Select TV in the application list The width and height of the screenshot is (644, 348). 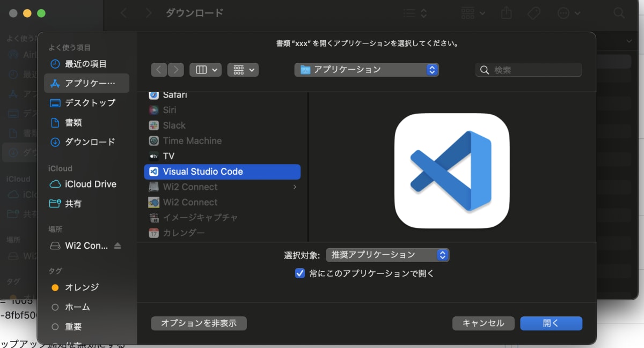[x=222, y=156]
